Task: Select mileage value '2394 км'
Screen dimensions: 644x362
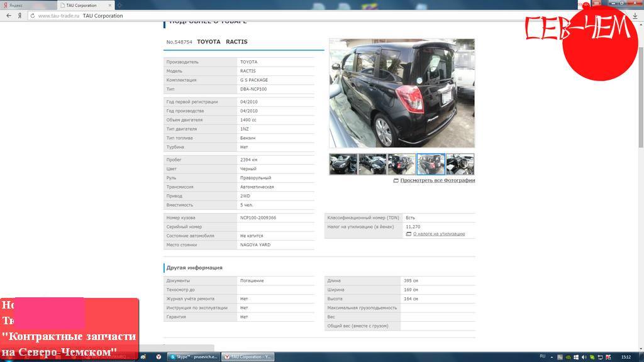Action: click(x=248, y=160)
